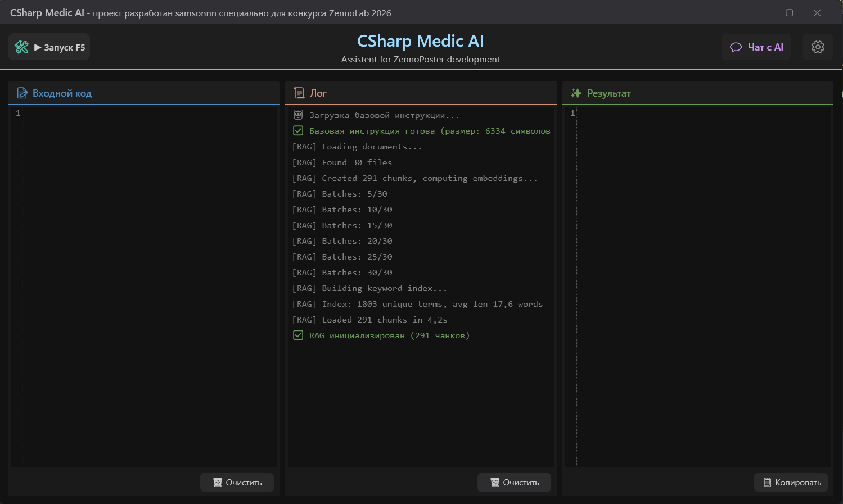Select the "Batches: 30/30" log line
This screenshot has height=504, width=843.
(x=342, y=273)
